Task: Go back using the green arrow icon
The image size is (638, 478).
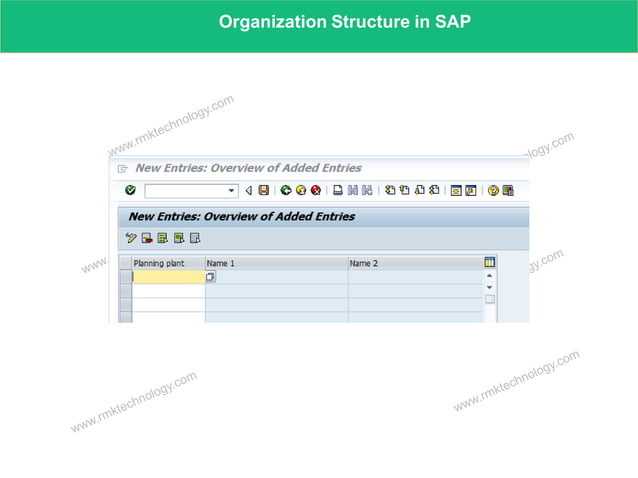Action: pos(286,190)
